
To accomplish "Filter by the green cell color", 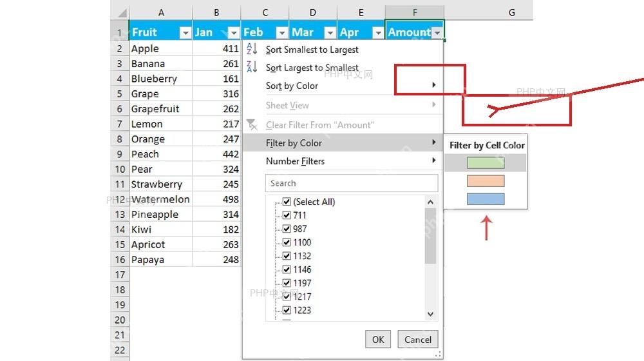I will 486,163.
